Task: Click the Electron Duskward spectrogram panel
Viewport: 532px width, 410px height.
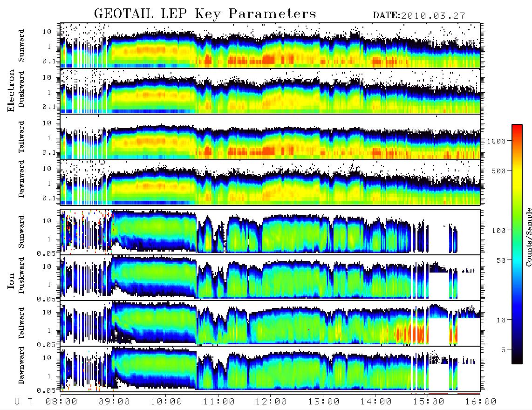Action: pos(270,91)
